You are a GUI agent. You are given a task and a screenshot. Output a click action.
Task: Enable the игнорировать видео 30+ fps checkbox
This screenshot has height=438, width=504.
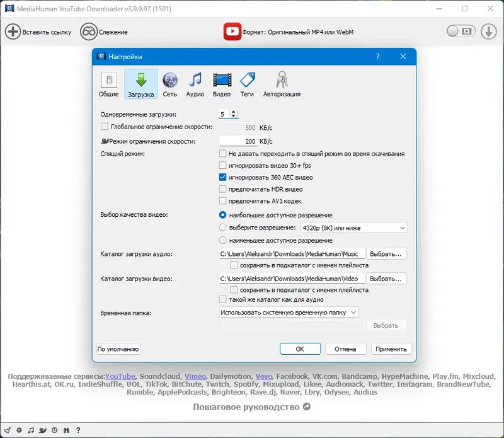coord(222,165)
